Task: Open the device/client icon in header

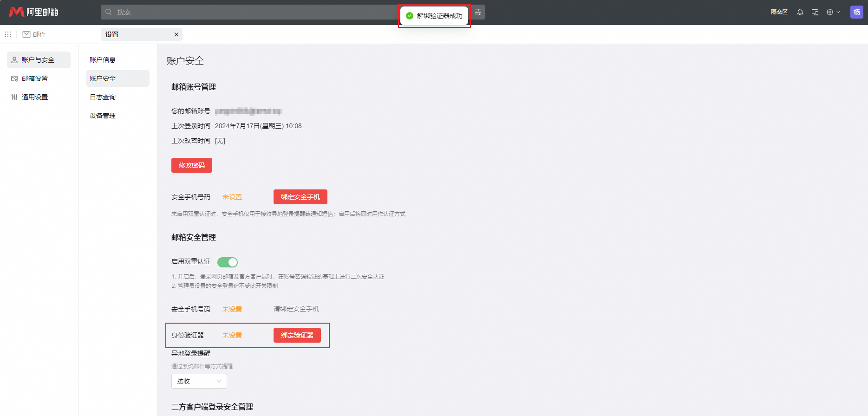Action: tap(815, 12)
